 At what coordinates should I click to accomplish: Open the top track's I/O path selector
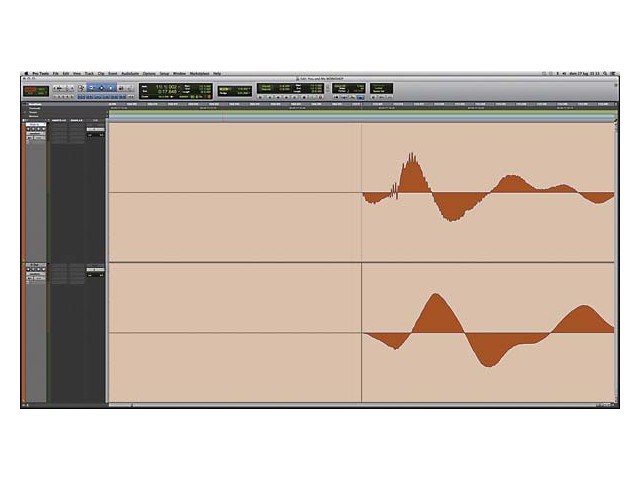click(96, 129)
